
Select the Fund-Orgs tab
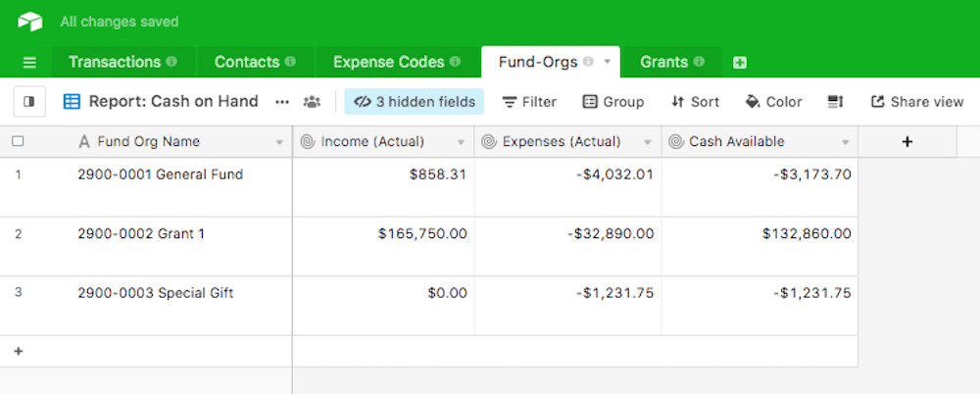(551, 62)
